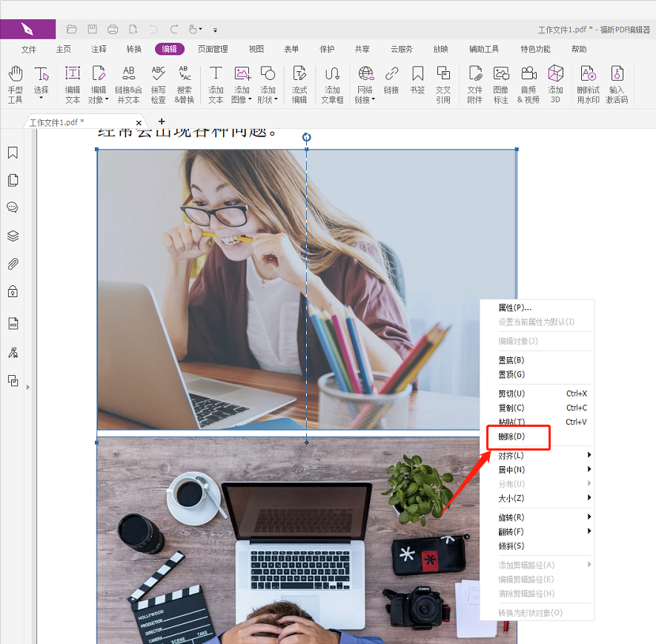Select the Hand tool (手型工具)

pos(16,83)
